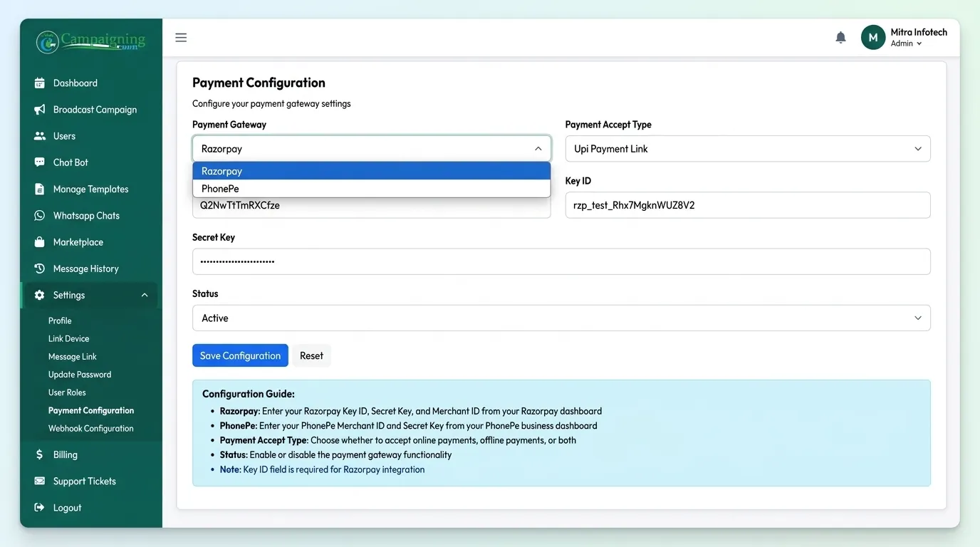The image size is (980, 547).
Task: Click the Configuration Guide heading
Action: tap(249, 394)
